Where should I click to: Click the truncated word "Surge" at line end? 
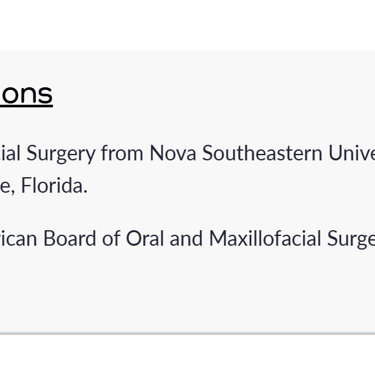[351, 240]
